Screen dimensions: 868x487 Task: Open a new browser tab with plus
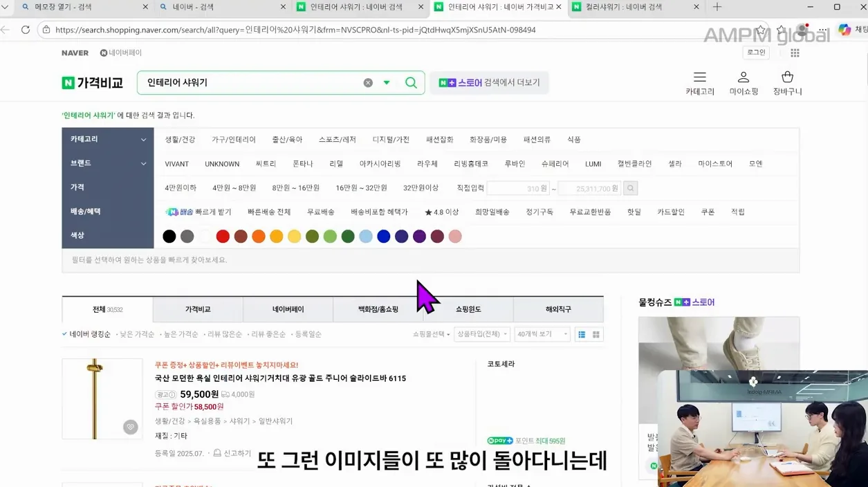(x=717, y=7)
